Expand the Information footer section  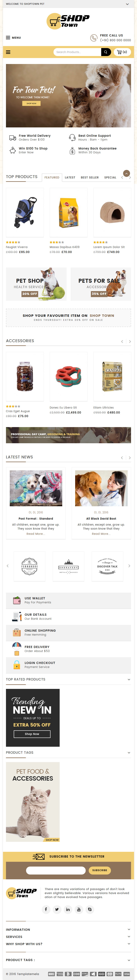pos(129,929)
